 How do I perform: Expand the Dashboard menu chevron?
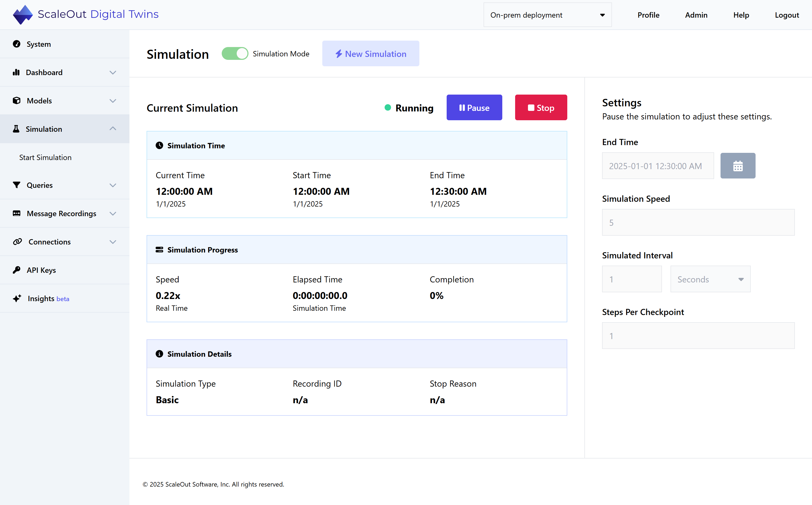coord(113,72)
